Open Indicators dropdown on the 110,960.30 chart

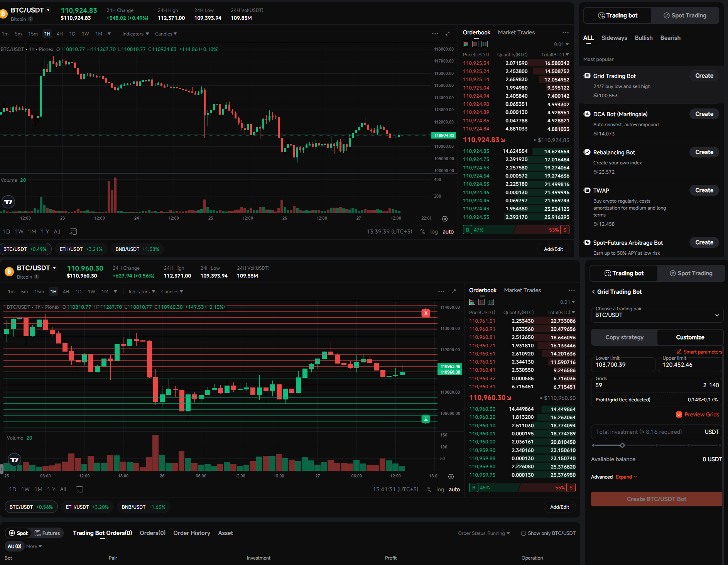click(x=142, y=292)
